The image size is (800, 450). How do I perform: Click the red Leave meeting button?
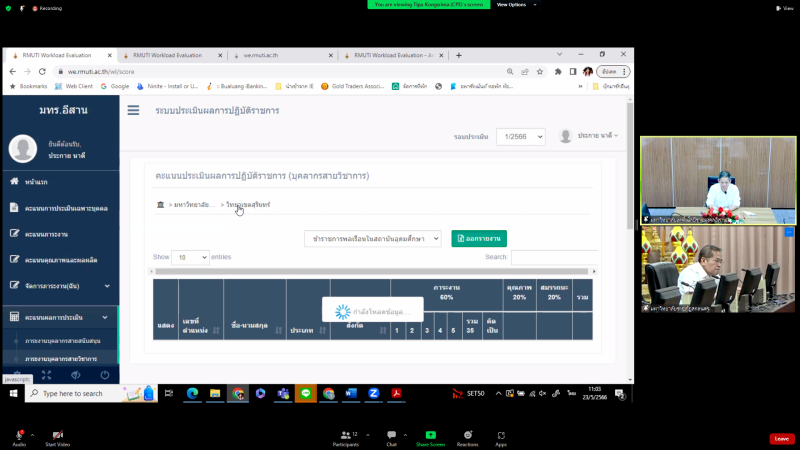(782, 438)
